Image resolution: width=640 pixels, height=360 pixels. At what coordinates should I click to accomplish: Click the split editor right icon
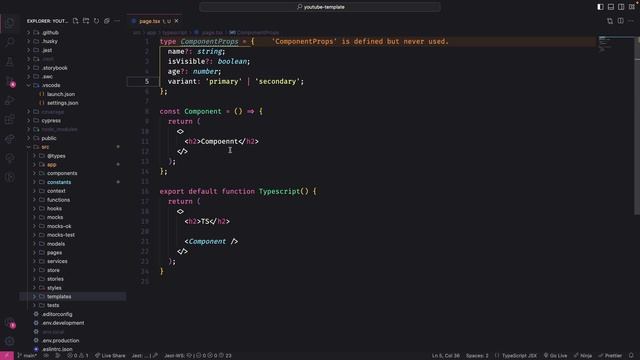(620, 21)
